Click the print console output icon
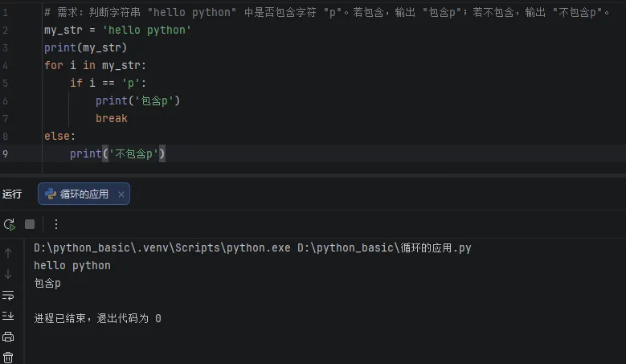Screen dimensions: 626x364 [x=8, y=337]
